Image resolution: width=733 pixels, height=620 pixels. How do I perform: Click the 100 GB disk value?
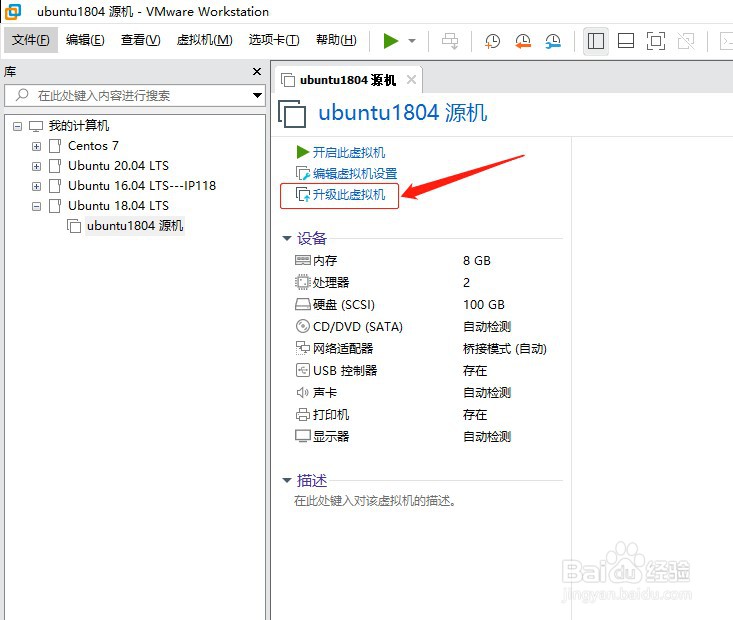point(484,304)
